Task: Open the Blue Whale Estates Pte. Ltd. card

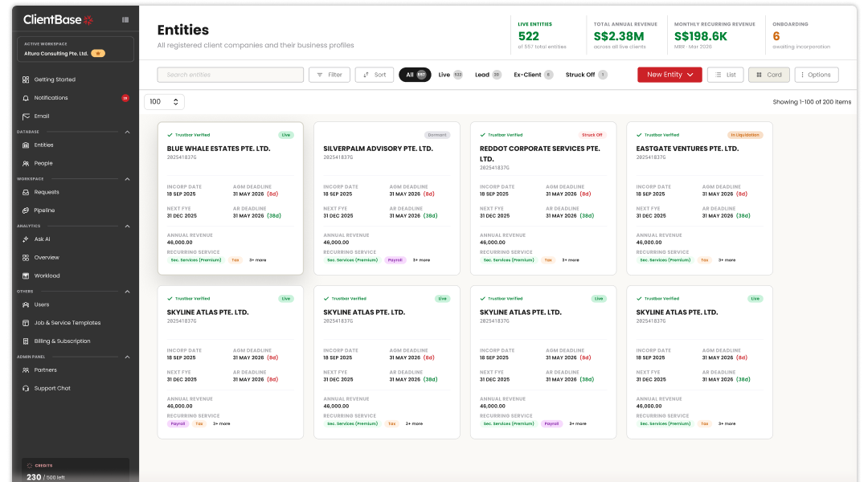Action: coord(231,198)
